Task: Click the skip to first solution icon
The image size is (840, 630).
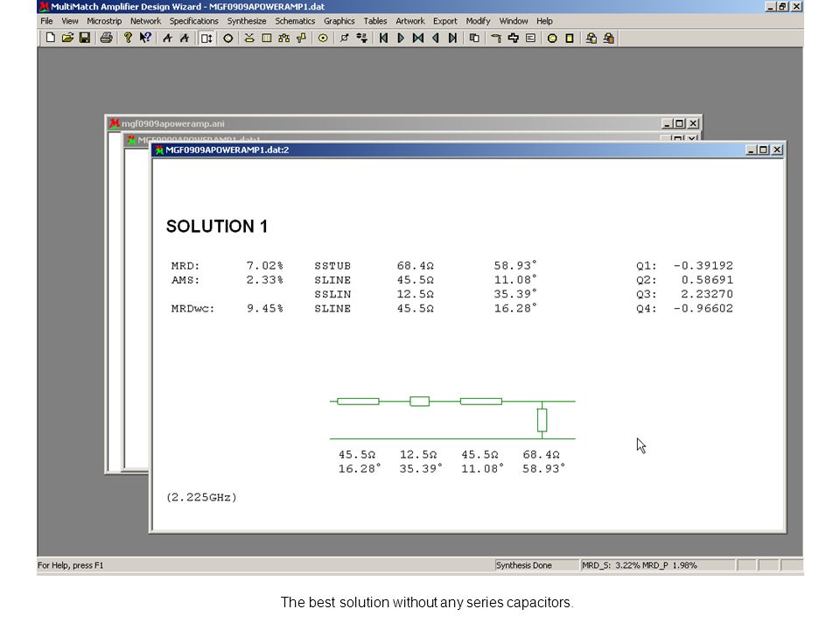Action: point(383,38)
